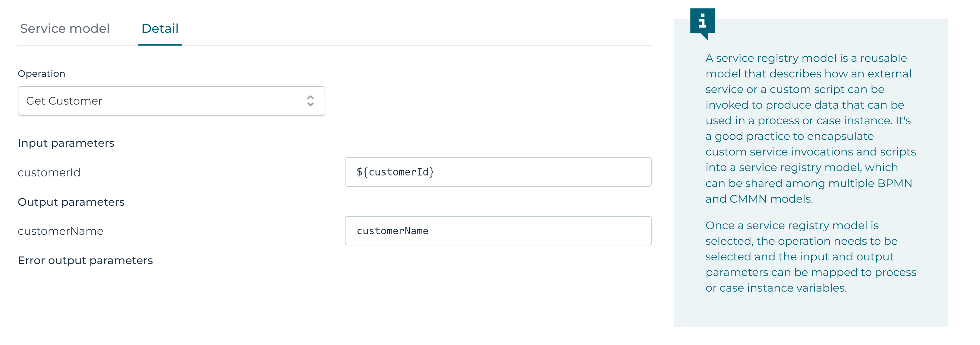Viewport: 980px width, 345px height.
Task: Select the customerId parameter label
Action: [49, 172]
